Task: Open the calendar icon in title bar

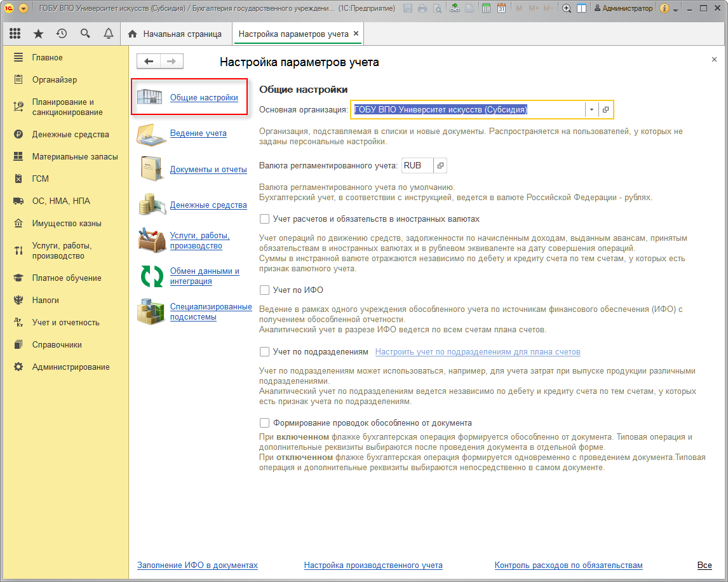Action: [x=501, y=8]
